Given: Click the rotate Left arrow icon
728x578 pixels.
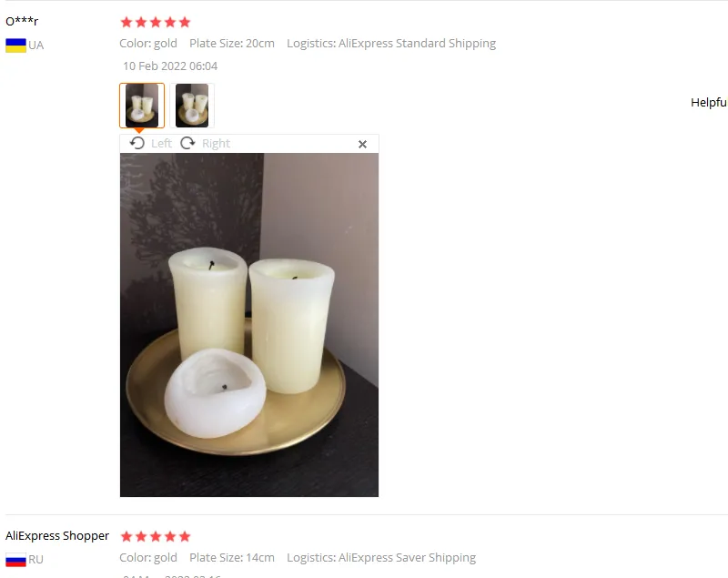Looking at the screenshot, I should (137, 143).
